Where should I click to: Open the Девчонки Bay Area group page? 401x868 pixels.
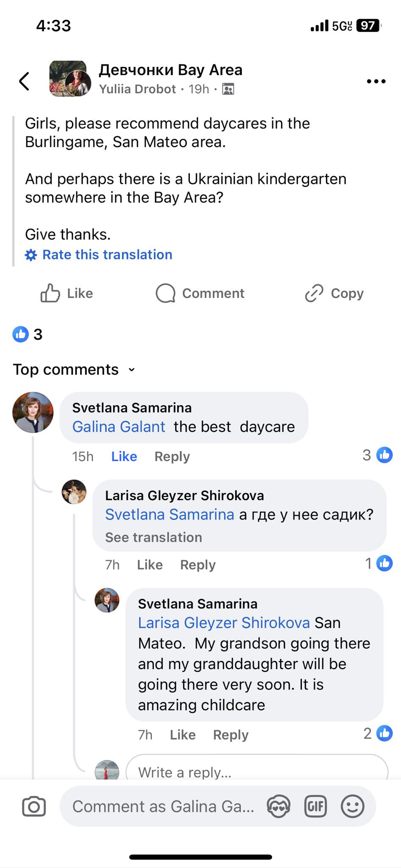170,70
